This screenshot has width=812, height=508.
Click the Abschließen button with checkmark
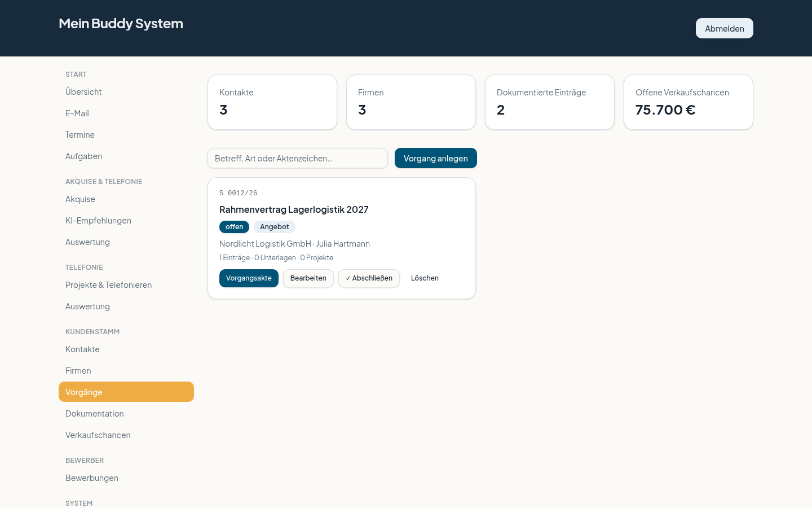369,278
